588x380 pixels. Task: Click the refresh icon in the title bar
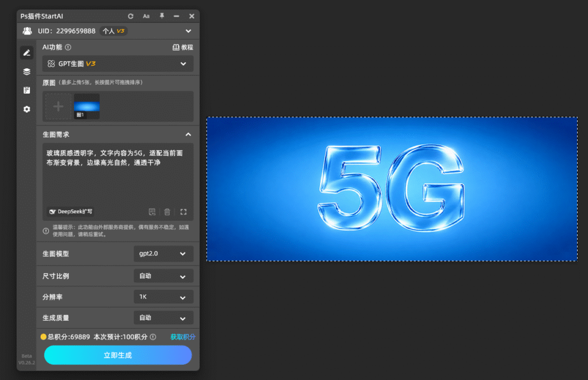(130, 16)
